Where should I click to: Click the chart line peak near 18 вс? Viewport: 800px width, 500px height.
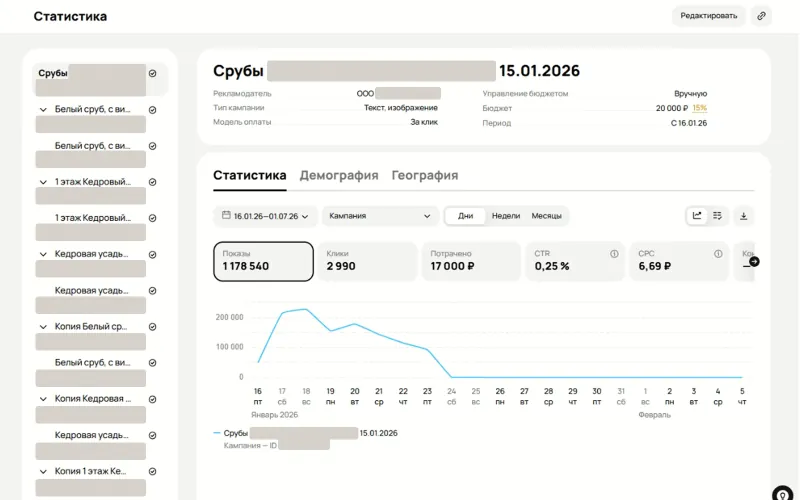pos(305,309)
